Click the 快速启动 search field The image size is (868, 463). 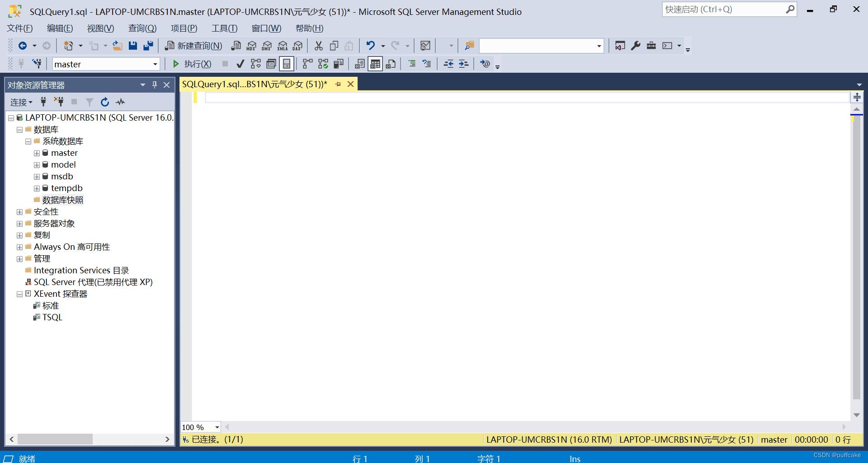tap(723, 9)
